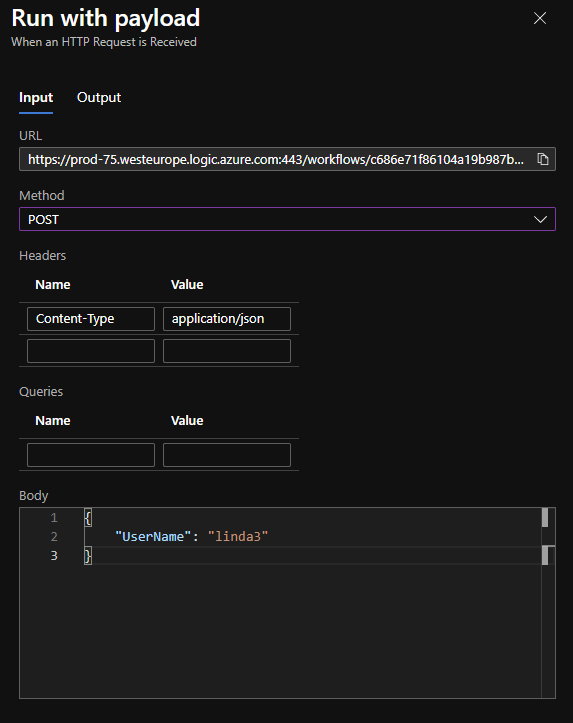The width and height of the screenshot is (573, 723).
Task: Open the POST method combo box
Action: point(287,219)
